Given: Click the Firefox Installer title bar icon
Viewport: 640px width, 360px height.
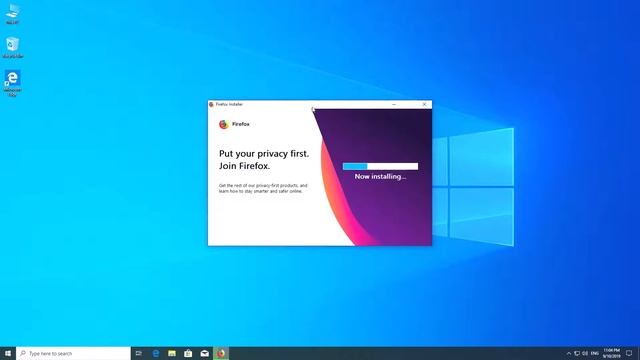Looking at the screenshot, I should (x=211, y=104).
